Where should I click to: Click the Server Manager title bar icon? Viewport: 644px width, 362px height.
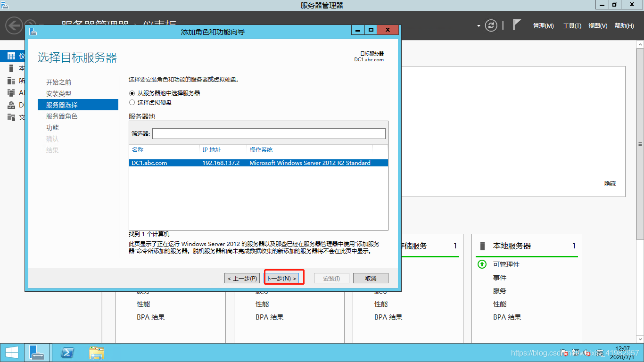5,5
